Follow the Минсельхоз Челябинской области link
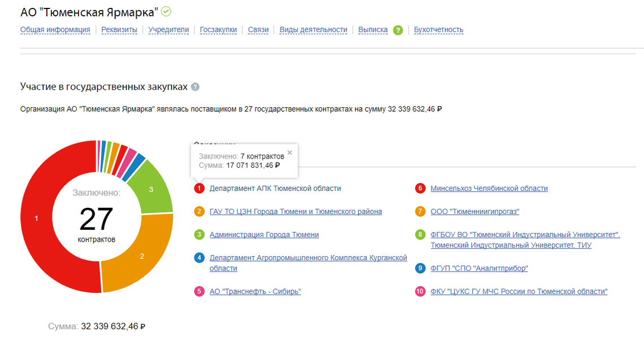The image size is (644, 355). (489, 189)
